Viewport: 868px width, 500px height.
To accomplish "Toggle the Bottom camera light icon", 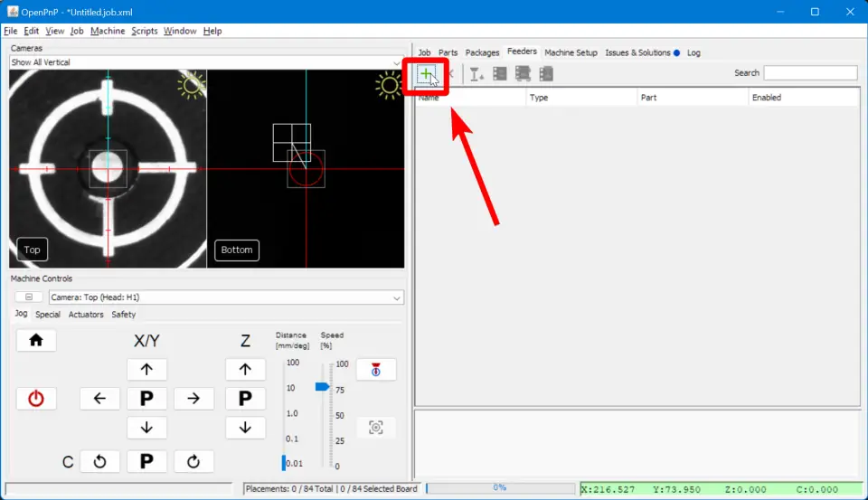I will [x=389, y=86].
